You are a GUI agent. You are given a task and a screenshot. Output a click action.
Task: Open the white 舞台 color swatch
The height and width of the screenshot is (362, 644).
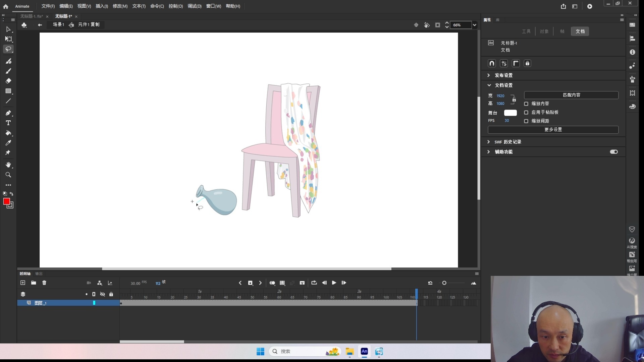[x=510, y=113]
